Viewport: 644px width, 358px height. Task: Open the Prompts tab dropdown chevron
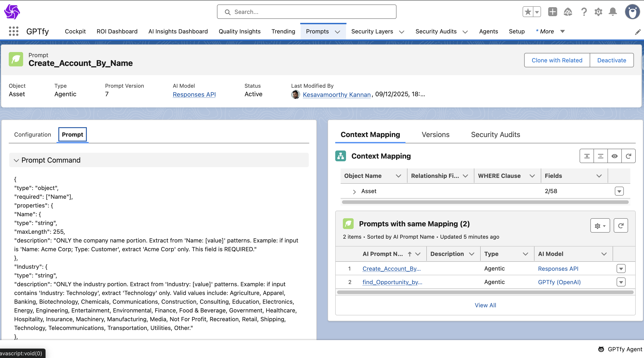click(337, 32)
